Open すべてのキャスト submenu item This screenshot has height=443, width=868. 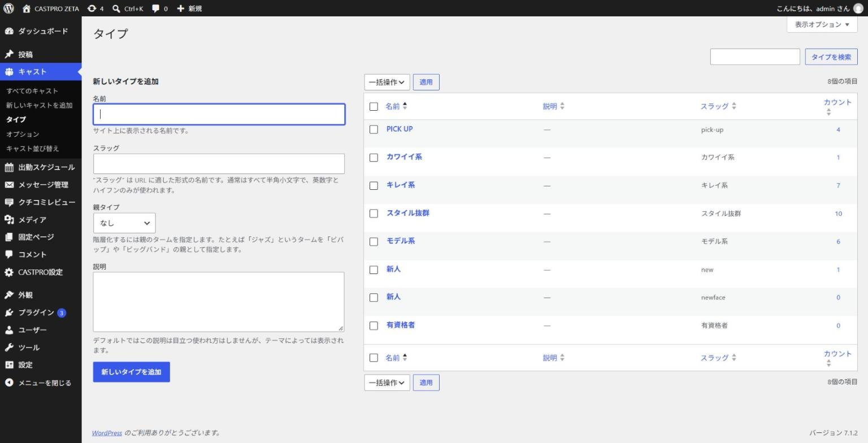coord(32,91)
